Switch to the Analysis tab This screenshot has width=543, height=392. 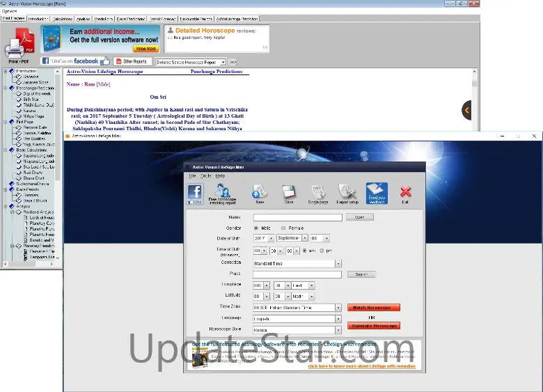83,19
